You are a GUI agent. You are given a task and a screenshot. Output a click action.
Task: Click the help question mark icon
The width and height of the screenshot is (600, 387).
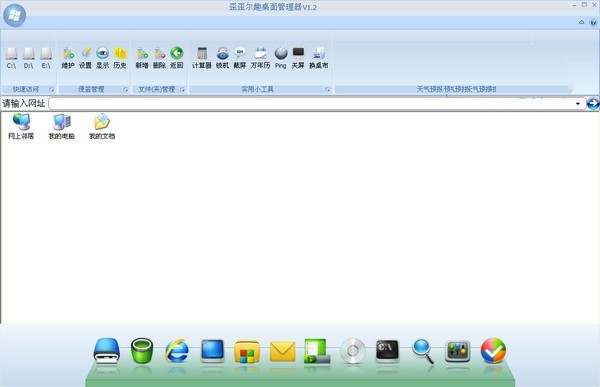tap(593, 22)
